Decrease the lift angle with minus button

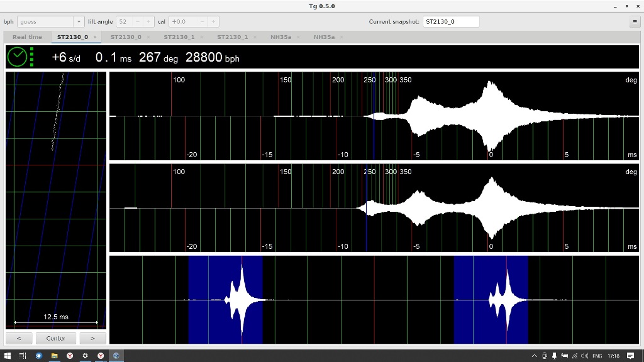tap(138, 21)
